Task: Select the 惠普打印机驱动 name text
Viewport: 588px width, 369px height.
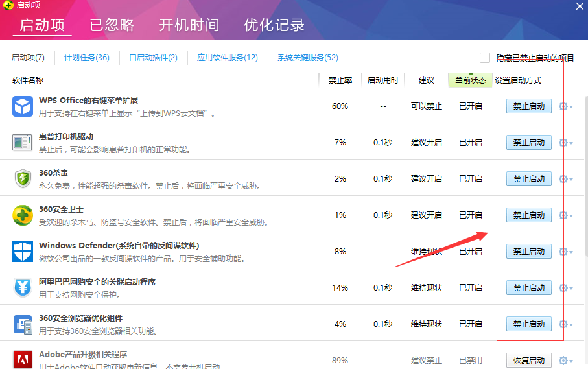Action: click(66, 136)
